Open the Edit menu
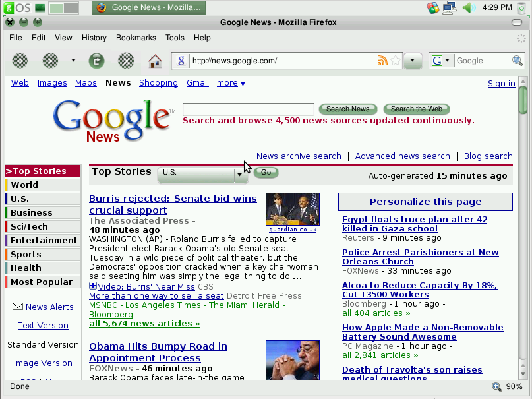 (x=39, y=38)
